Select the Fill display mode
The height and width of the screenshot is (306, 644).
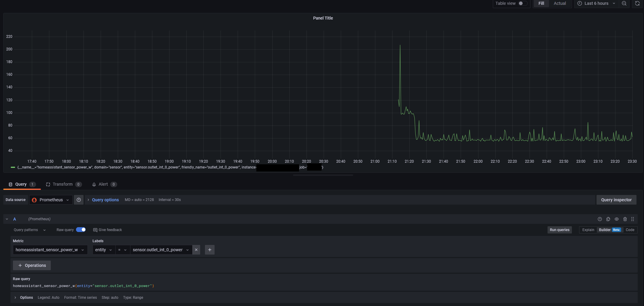coord(541,3)
